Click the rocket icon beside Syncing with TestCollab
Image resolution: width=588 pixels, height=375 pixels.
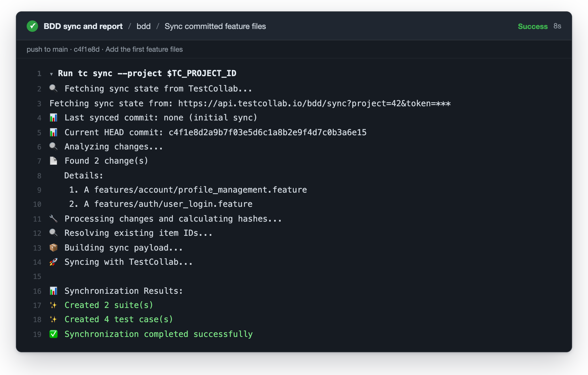pos(53,262)
